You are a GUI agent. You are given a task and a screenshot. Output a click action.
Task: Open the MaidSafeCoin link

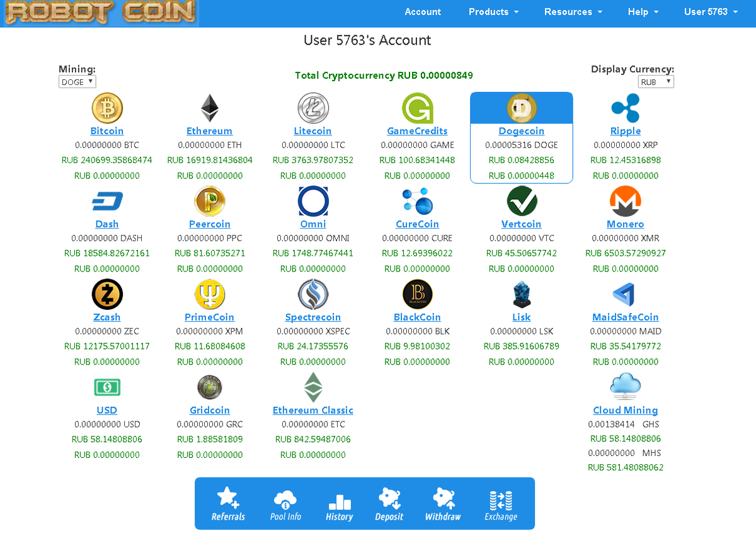626,317
